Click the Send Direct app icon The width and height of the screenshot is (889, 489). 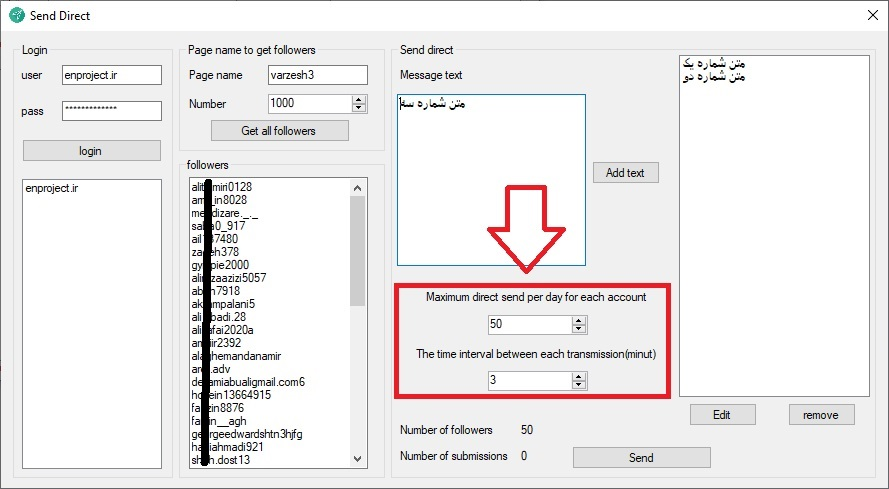coord(16,14)
